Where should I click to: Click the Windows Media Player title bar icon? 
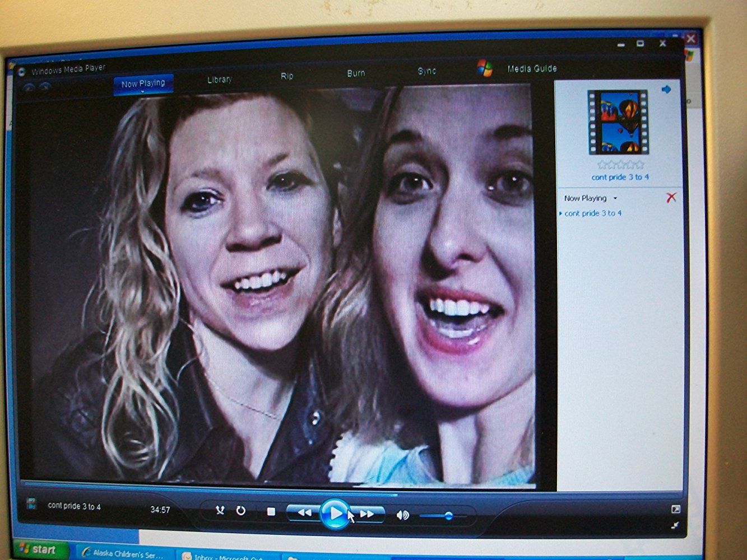coord(21,72)
